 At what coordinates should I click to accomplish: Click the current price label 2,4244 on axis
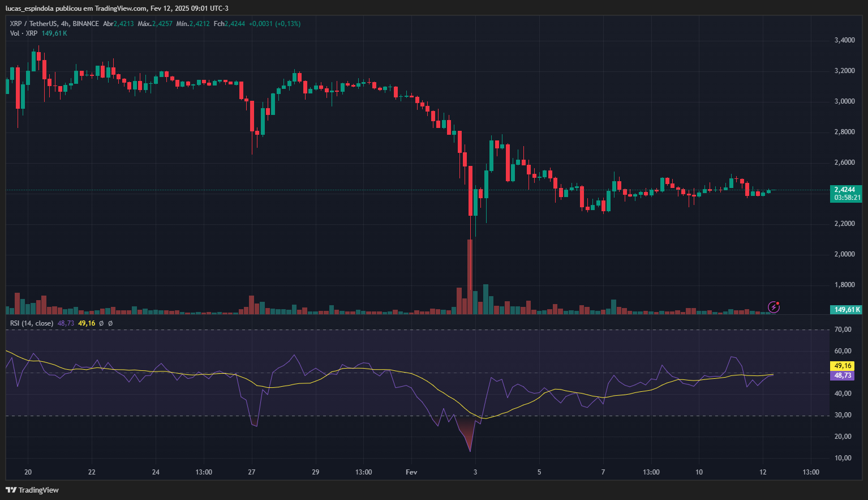(x=844, y=190)
